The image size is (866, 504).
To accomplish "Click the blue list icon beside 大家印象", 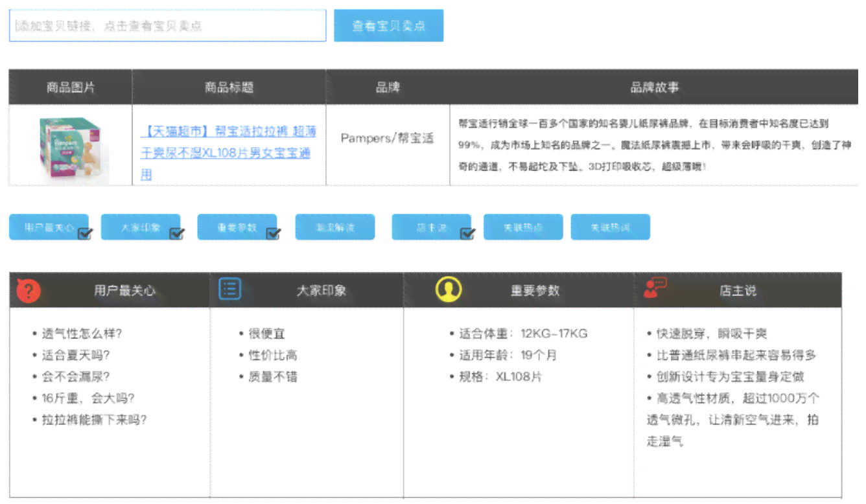I will click(230, 289).
